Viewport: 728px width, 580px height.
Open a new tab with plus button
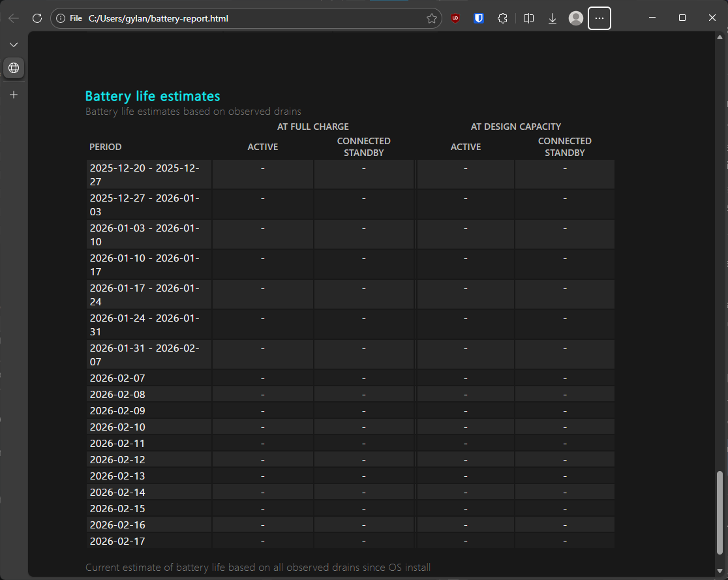click(x=14, y=95)
